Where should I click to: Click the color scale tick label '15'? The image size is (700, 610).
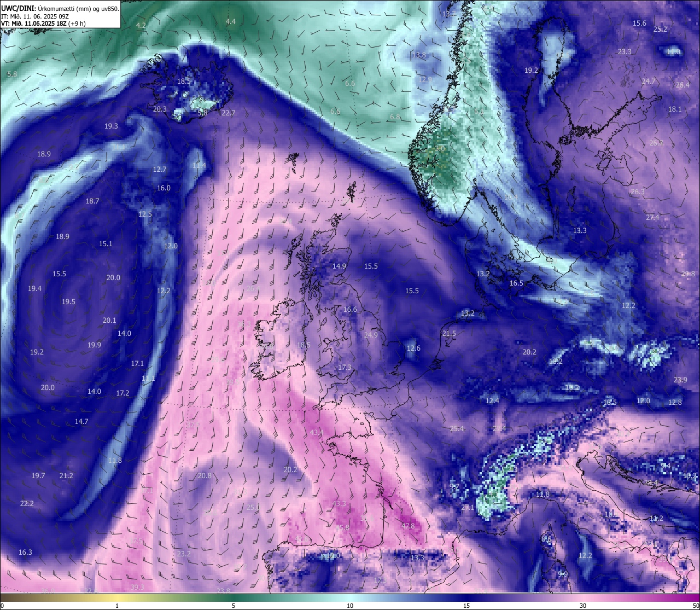(466, 606)
